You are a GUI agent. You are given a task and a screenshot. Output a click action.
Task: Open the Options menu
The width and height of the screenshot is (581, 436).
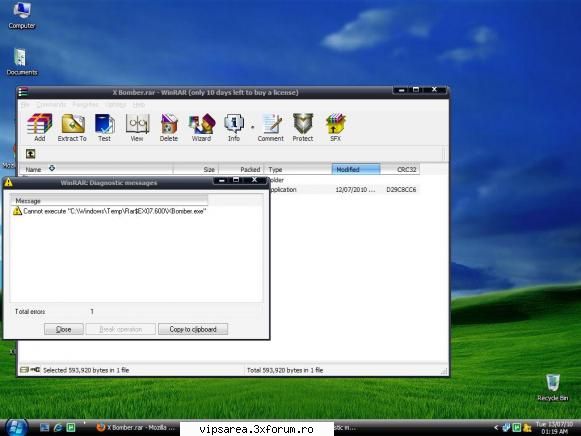[116, 105]
